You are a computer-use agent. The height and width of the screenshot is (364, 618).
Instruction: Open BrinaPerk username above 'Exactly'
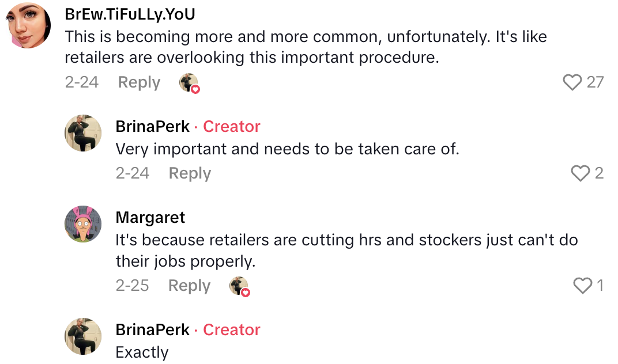point(152,330)
